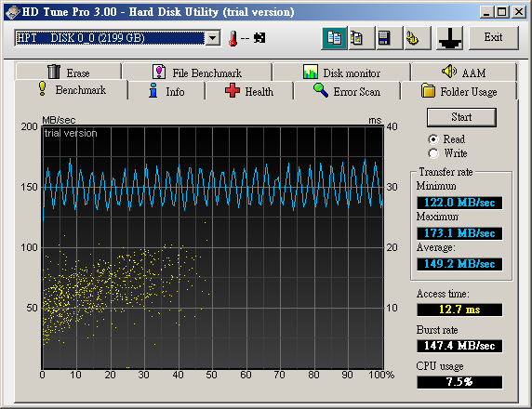Screen dimensions: 532x409
Task: Switch to the Info tab
Action: [166, 91]
